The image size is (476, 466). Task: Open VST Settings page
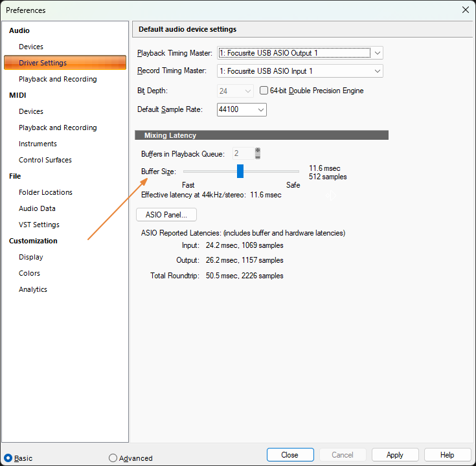pos(39,225)
